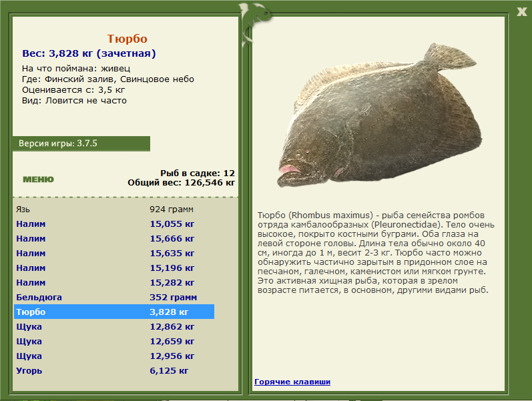The width and height of the screenshot is (532, 401).
Task: Select the Налим 15,196 кг row
Action: coord(114,268)
